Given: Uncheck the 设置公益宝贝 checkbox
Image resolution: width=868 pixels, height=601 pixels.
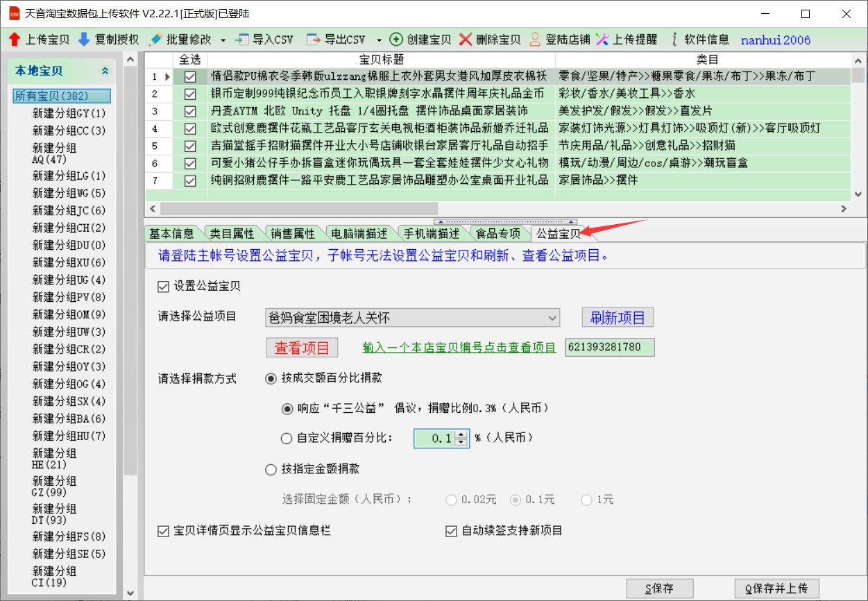Looking at the screenshot, I should coord(164,286).
